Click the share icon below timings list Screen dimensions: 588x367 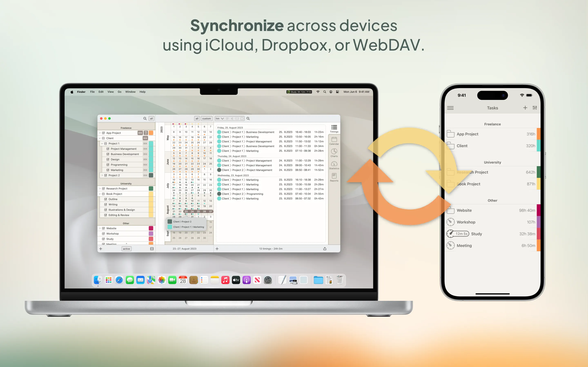[x=325, y=249]
